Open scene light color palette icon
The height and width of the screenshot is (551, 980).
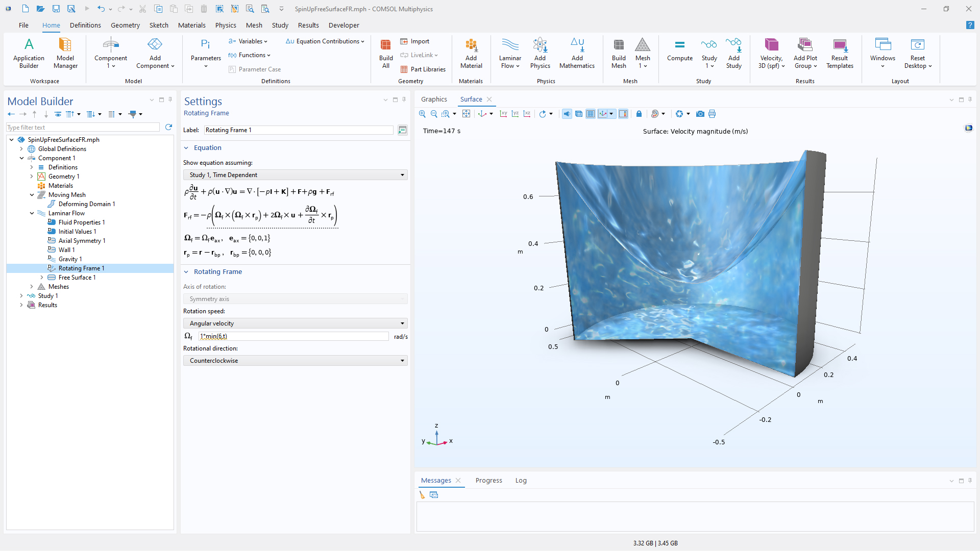coord(655,114)
